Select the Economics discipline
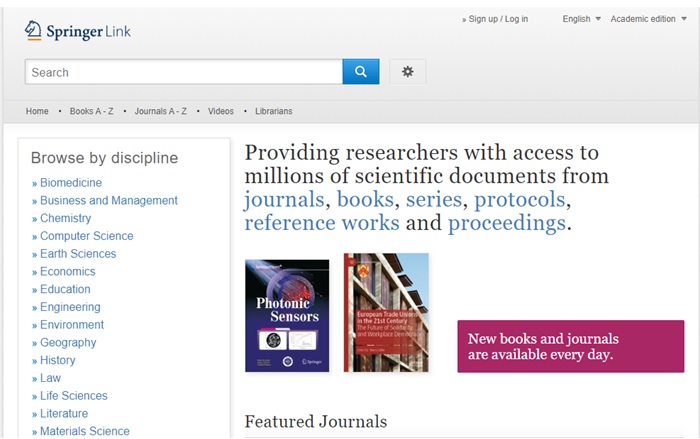 coord(68,272)
